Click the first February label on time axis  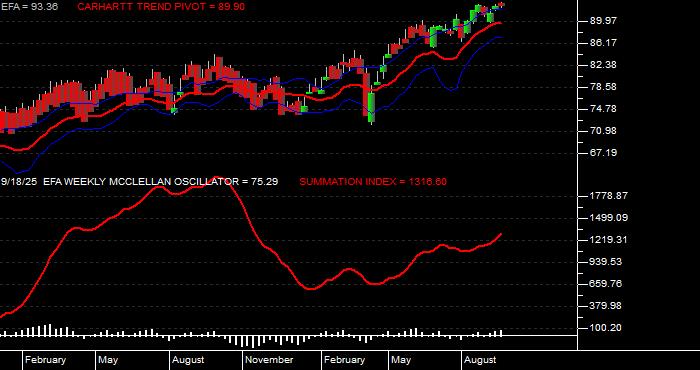click(46, 360)
